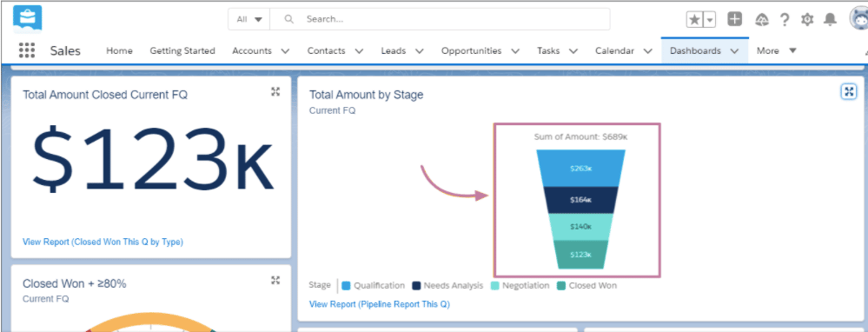Viewport: 868px width, 332px height.
Task: Open the Opportunities tab
Action: (471, 50)
